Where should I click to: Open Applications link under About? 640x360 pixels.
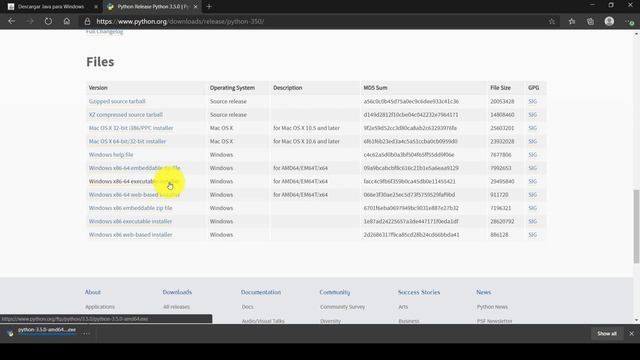[x=100, y=307]
